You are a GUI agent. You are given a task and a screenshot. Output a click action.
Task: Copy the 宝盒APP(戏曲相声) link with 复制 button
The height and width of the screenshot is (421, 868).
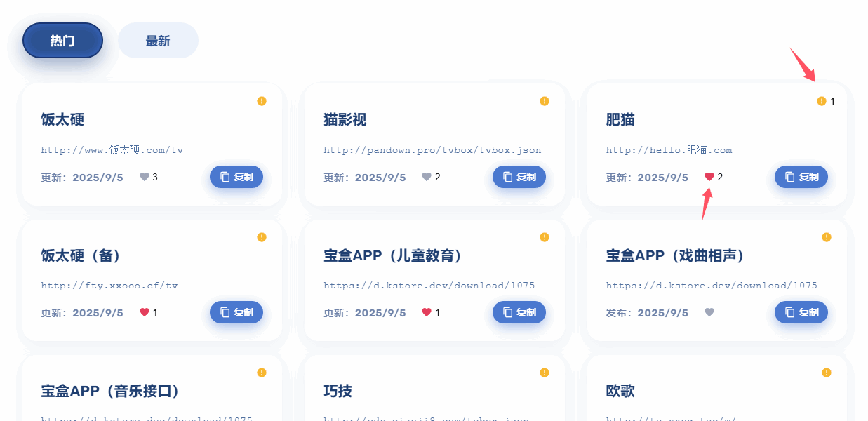[x=801, y=312]
